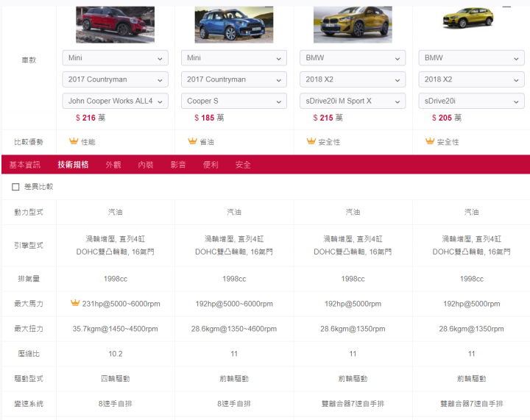Open the sDrive20i M Sport X trim dropdown
The width and height of the screenshot is (530, 420).
click(x=353, y=101)
